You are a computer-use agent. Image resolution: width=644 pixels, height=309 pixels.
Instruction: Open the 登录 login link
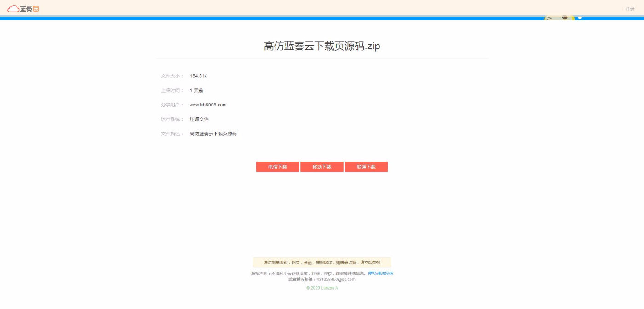point(629,9)
